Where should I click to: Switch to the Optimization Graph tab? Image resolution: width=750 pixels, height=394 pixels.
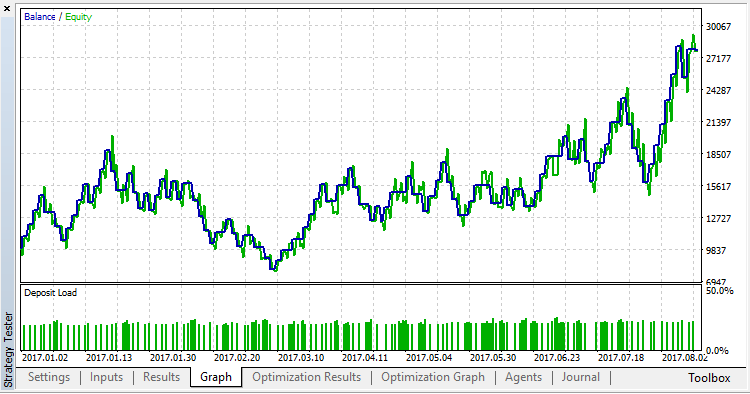point(433,377)
